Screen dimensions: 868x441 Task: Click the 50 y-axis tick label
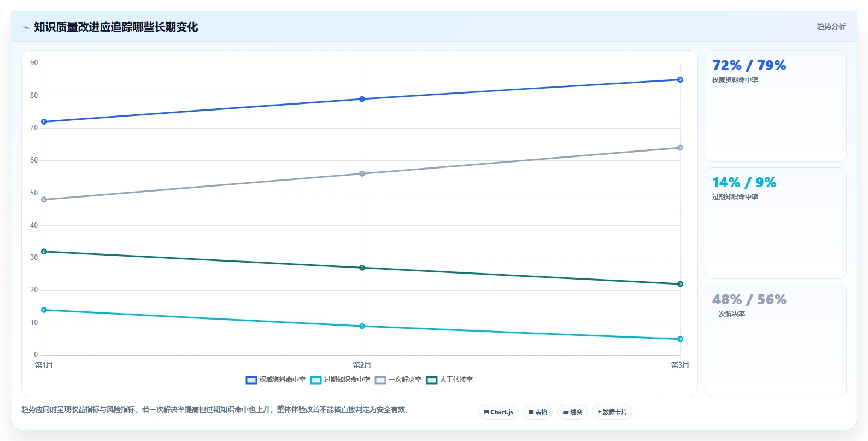click(x=34, y=193)
